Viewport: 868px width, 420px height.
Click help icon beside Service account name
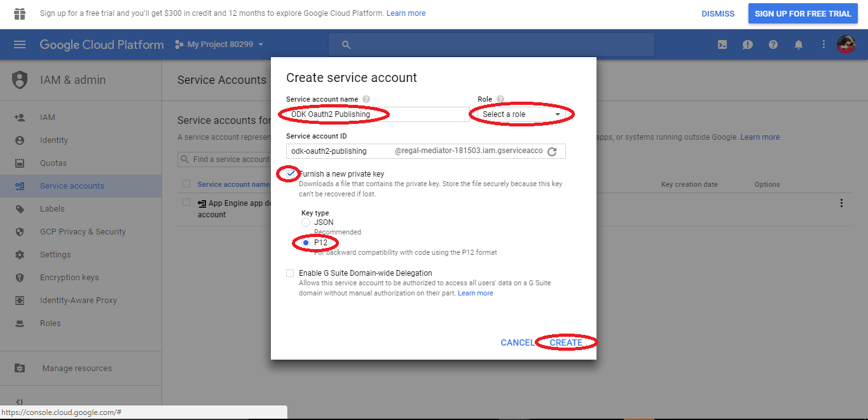(366, 99)
